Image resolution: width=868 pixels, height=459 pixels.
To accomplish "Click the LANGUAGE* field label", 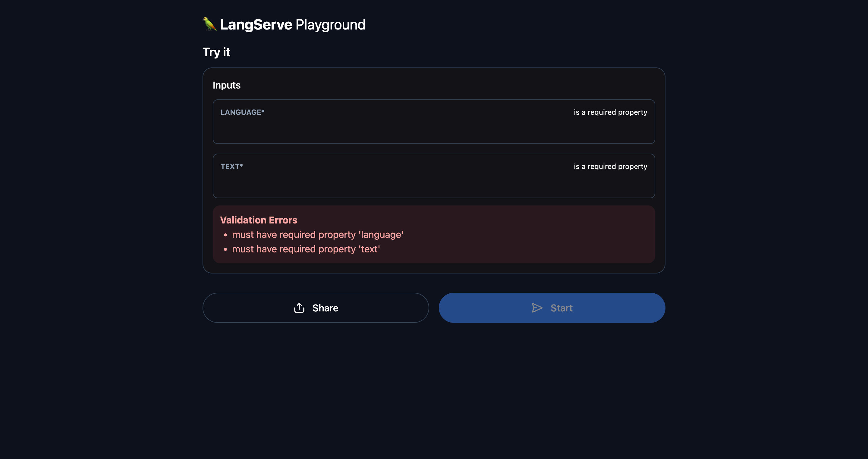I will pyautogui.click(x=242, y=112).
